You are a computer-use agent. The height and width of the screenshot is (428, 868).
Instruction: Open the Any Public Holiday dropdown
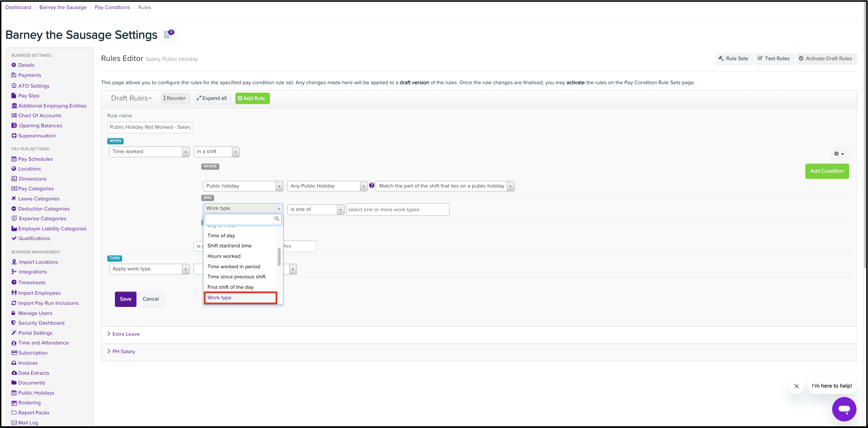point(327,186)
